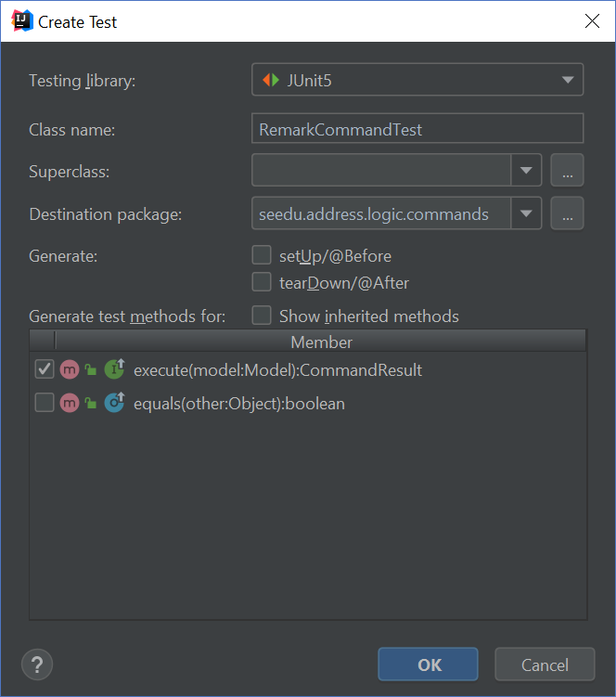616x697 pixels.
Task: Click the method icon beside equals
Action: (x=70, y=404)
